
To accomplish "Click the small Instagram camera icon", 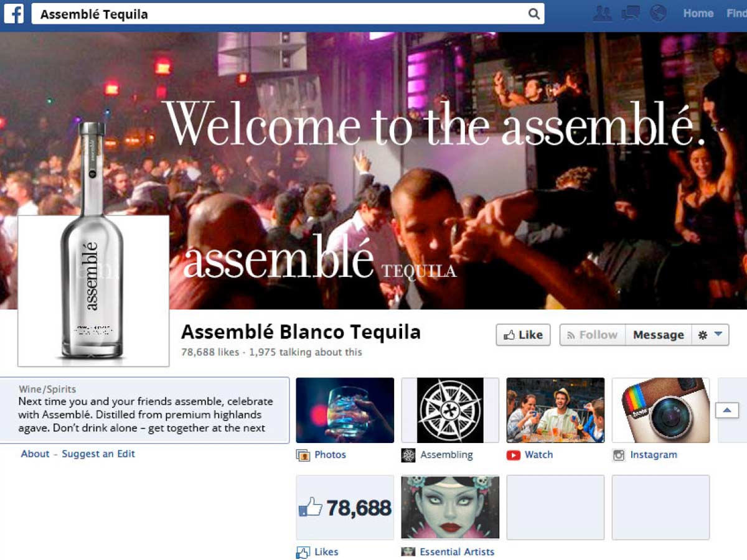I will click(x=619, y=455).
